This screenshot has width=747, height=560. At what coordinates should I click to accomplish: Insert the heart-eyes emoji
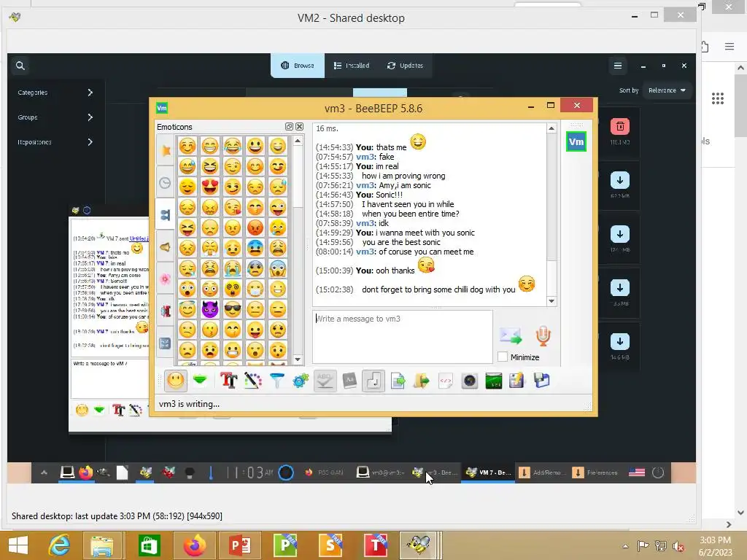tap(210, 187)
